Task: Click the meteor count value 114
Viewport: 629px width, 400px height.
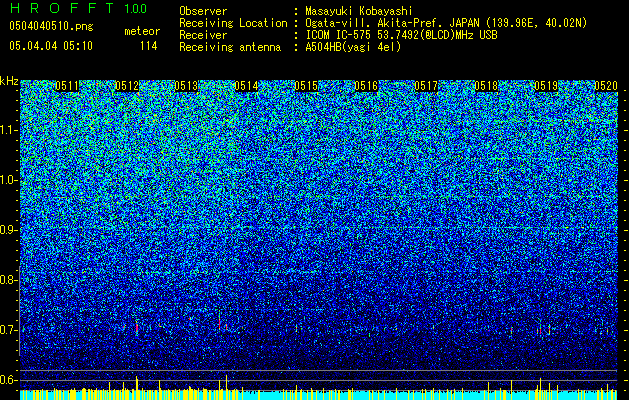Action: (148, 46)
